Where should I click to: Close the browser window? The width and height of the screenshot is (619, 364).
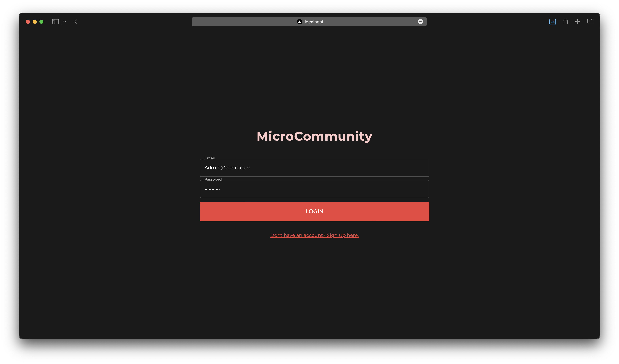(28, 22)
